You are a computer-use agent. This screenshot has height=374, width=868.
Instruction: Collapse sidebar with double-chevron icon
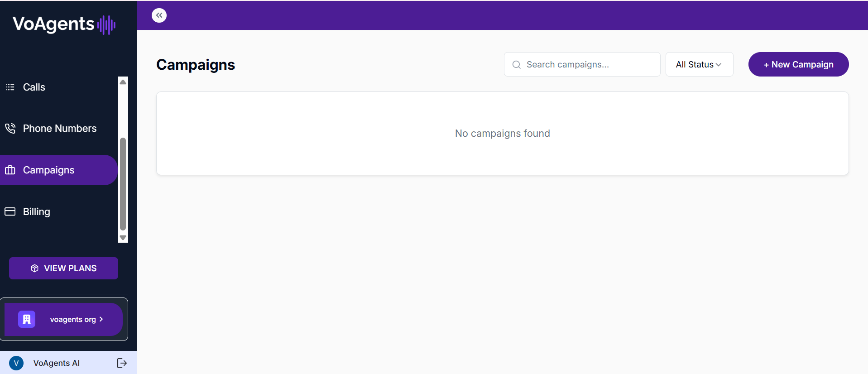click(x=159, y=15)
